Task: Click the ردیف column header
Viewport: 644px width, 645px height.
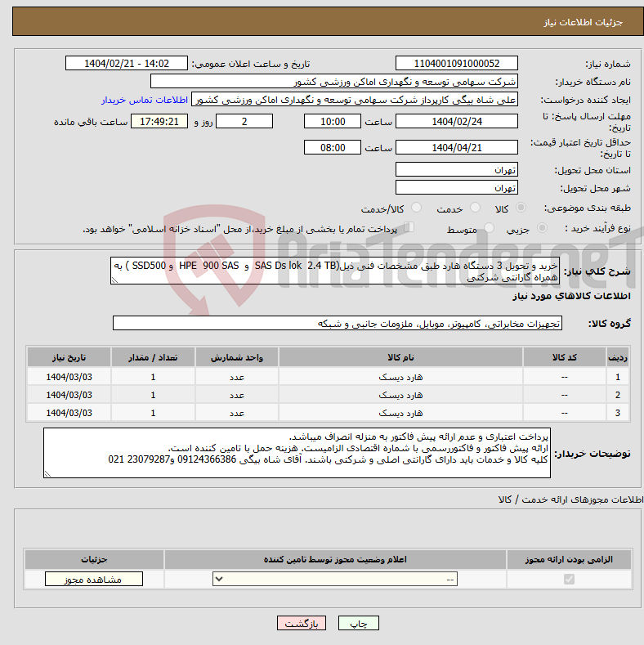Action: tap(618, 357)
